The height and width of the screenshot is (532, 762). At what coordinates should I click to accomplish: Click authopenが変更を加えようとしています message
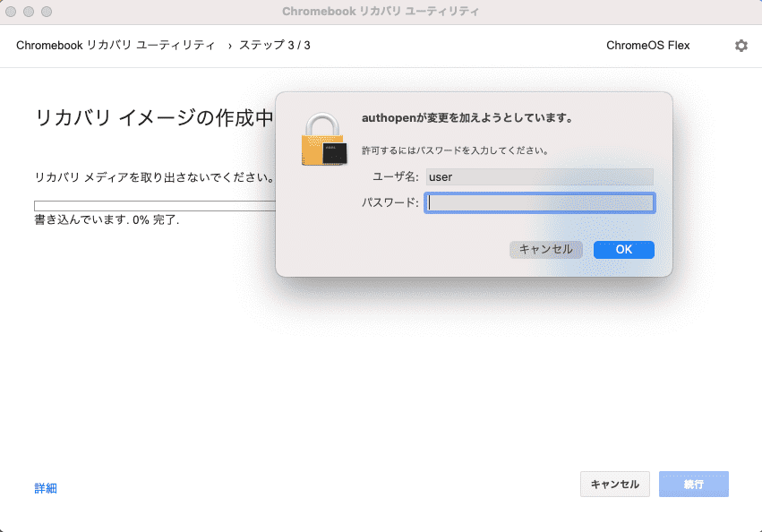click(468, 118)
